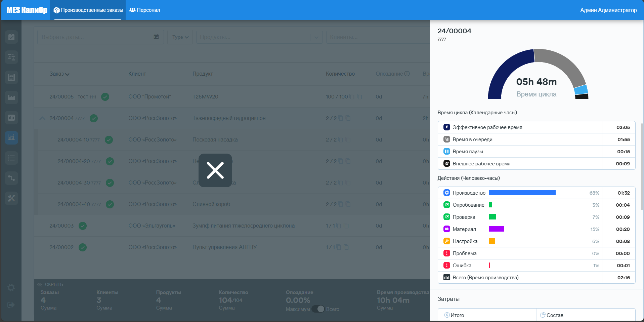Open the Производственные заказы tab
The height and width of the screenshot is (322, 644).
coord(88,10)
